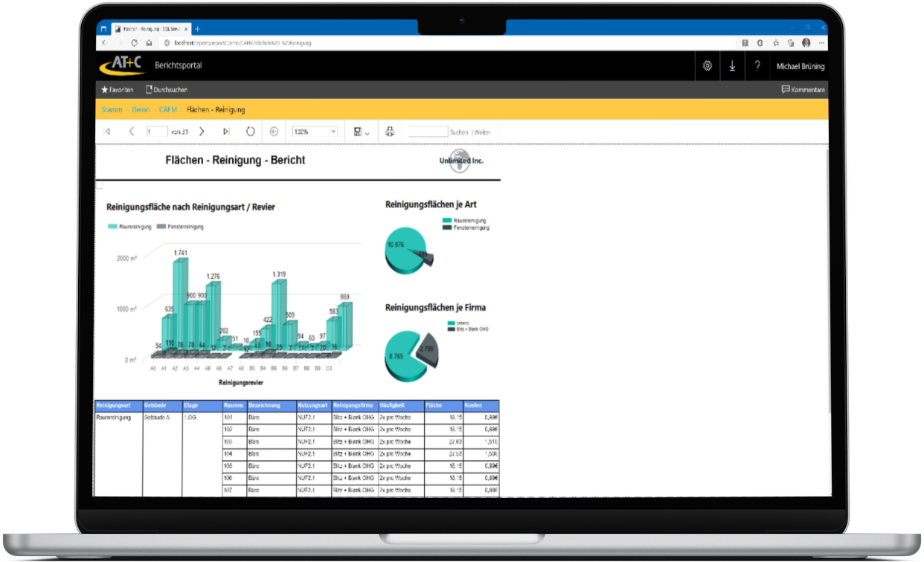Click the Weiter find-next link

coord(483,132)
